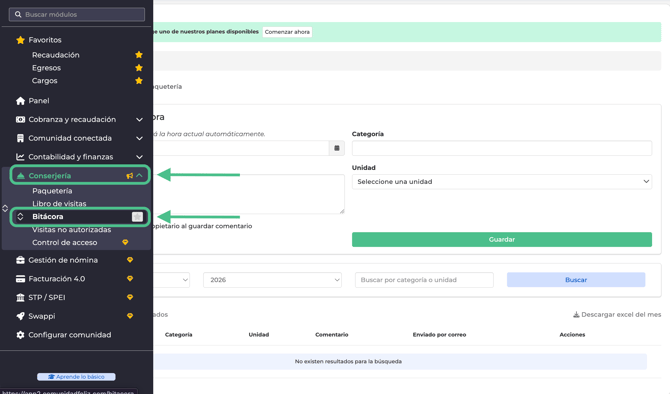Viewport: 670px width, 394px height.
Task: Click the Facturación 4.0 card icon
Action: [x=20, y=279]
